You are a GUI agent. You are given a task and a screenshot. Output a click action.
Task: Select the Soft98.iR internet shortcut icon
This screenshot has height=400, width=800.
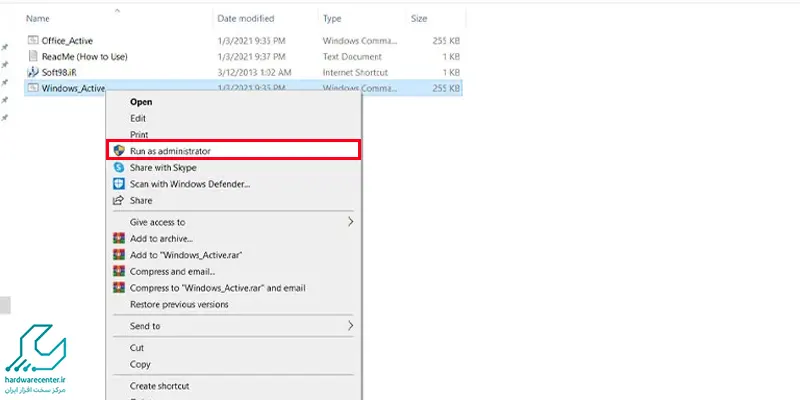[x=33, y=72]
